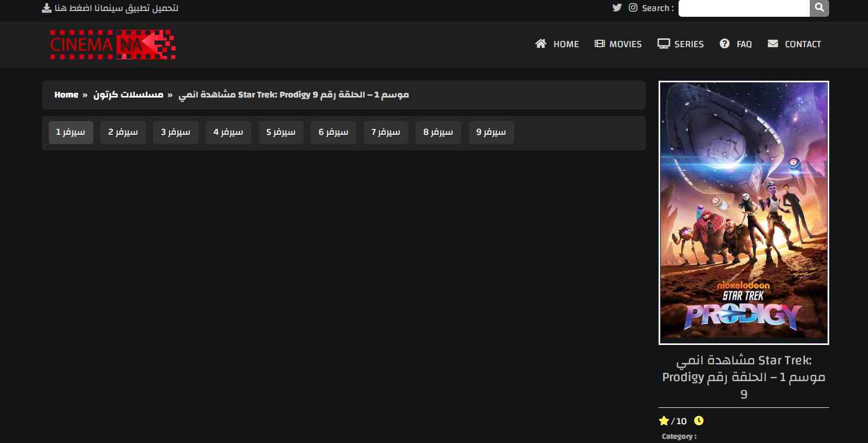Switch to server سيرفر 7
Screen dimensions: 868x443
click(x=386, y=133)
